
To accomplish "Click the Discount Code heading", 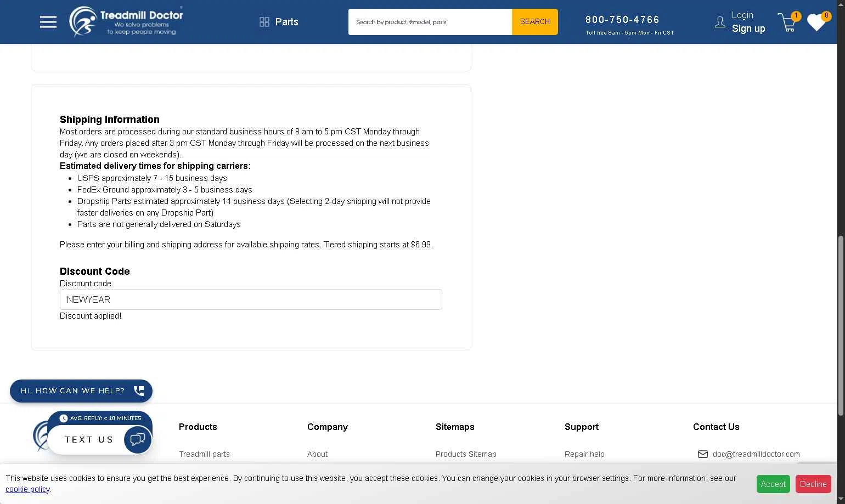I will (95, 271).
